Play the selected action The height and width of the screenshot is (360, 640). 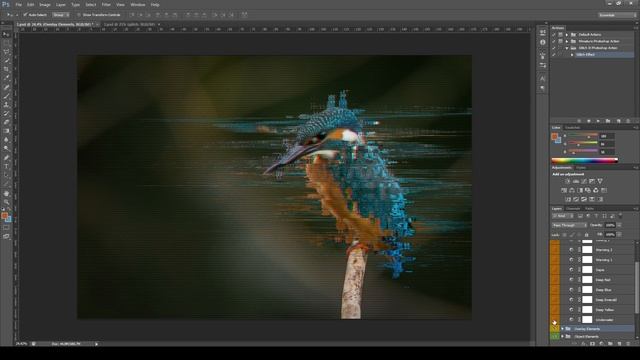pyautogui.click(x=598, y=121)
